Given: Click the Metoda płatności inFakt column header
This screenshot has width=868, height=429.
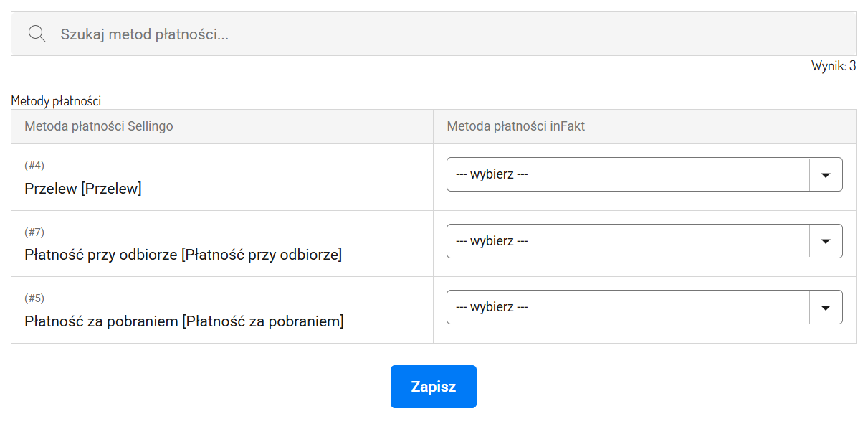Looking at the screenshot, I should tap(516, 126).
